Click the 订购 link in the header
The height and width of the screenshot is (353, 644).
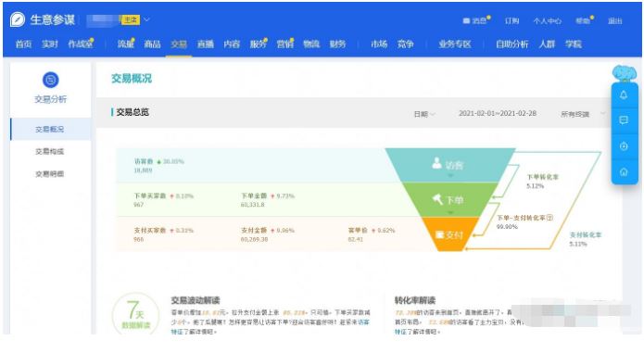pyautogui.click(x=511, y=20)
